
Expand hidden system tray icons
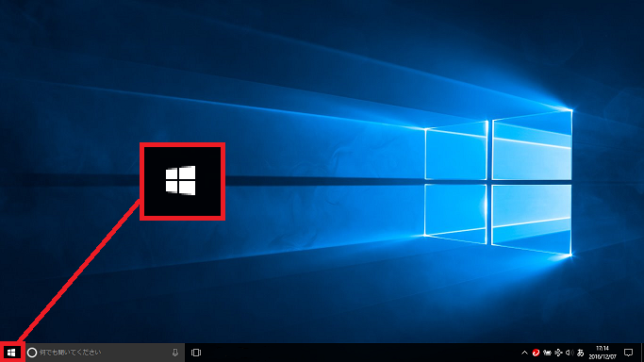524,353
